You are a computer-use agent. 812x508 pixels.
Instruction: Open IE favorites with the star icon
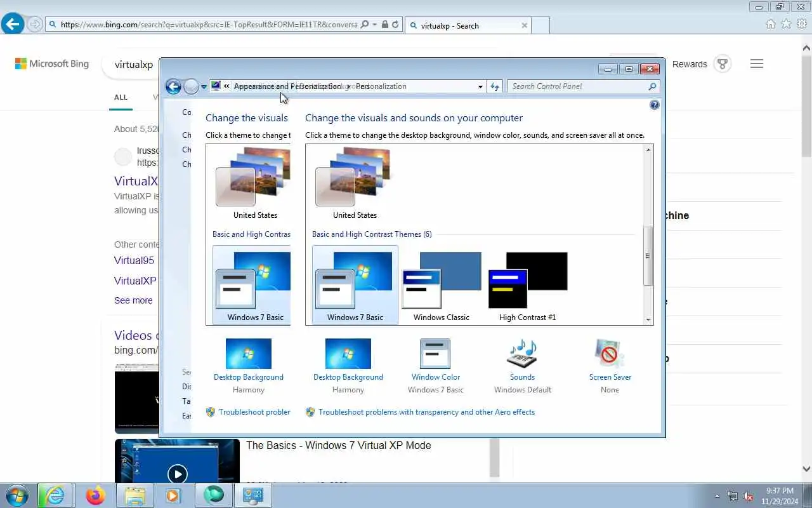point(787,24)
